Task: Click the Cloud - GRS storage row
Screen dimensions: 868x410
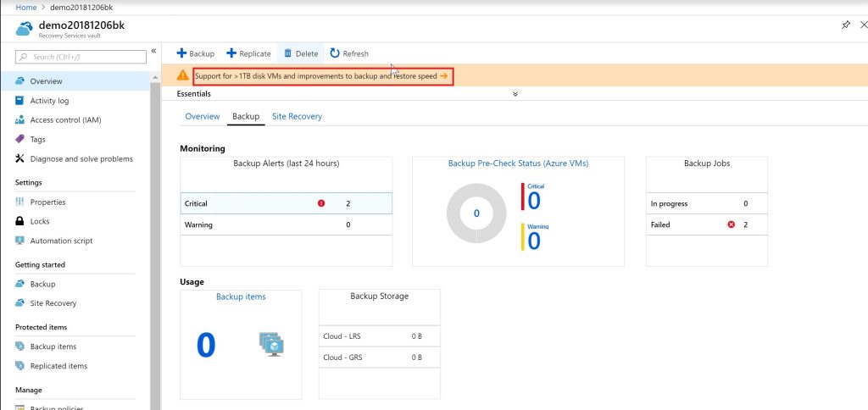Action: click(x=379, y=357)
